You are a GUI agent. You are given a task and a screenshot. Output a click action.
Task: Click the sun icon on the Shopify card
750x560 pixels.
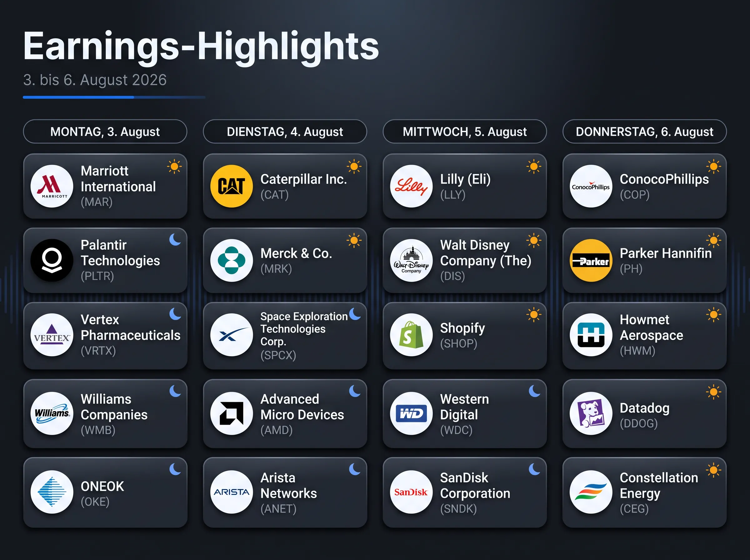[x=534, y=315]
